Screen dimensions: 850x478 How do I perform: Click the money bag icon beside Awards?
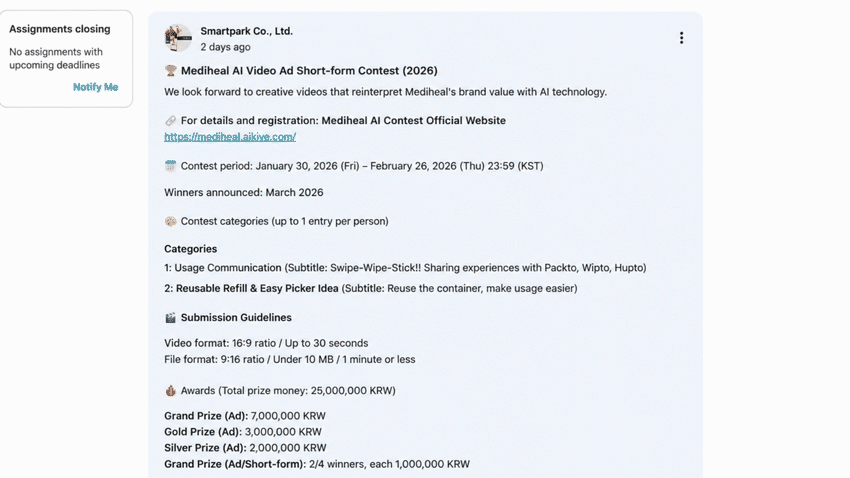click(x=171, y=390)
